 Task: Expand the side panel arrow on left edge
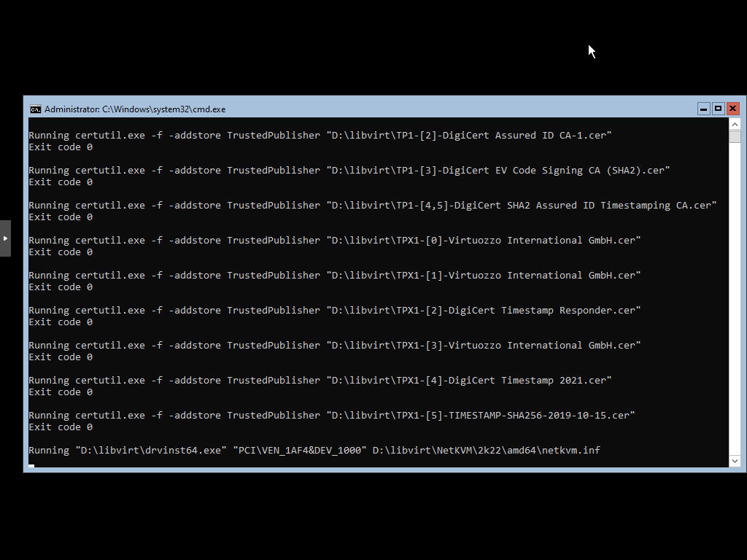(x=5, y=238)
